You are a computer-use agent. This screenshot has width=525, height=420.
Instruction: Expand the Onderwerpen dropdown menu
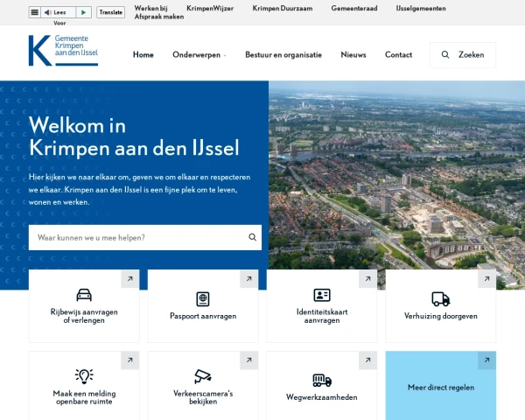point(199,54)
